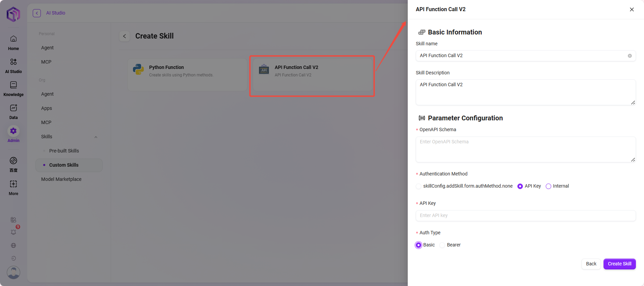Open Pre-built Skills menu item
The image size is (644, 286).
[64, 151]
